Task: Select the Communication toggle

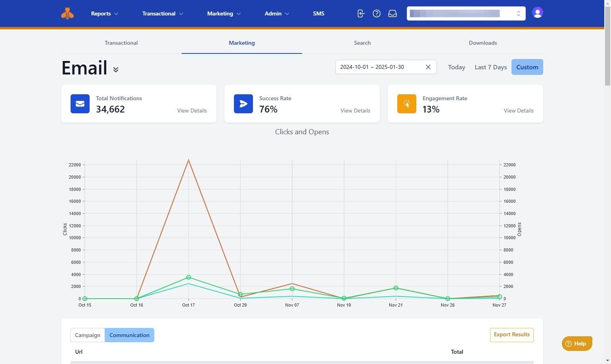Action: pos(129,335)
